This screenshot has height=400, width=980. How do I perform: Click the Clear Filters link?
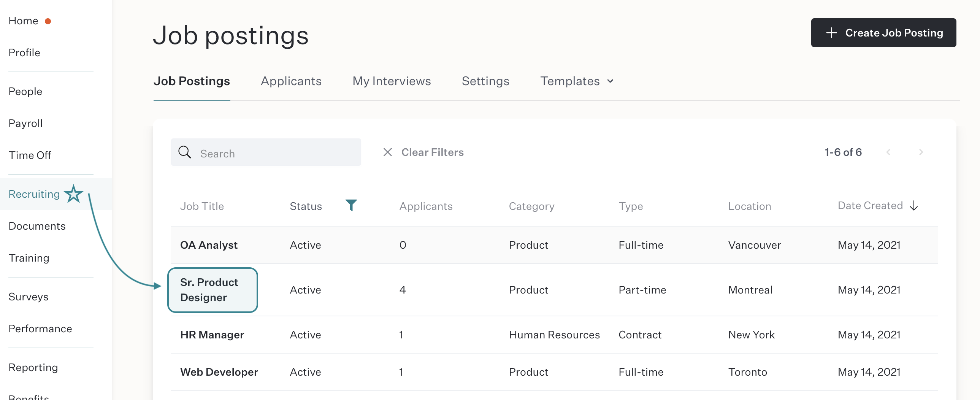[432, 152]
